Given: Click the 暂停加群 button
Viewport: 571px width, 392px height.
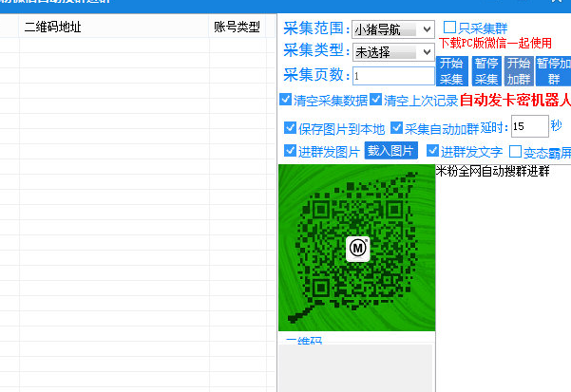Looking at the screenshot, I should 553,71.
